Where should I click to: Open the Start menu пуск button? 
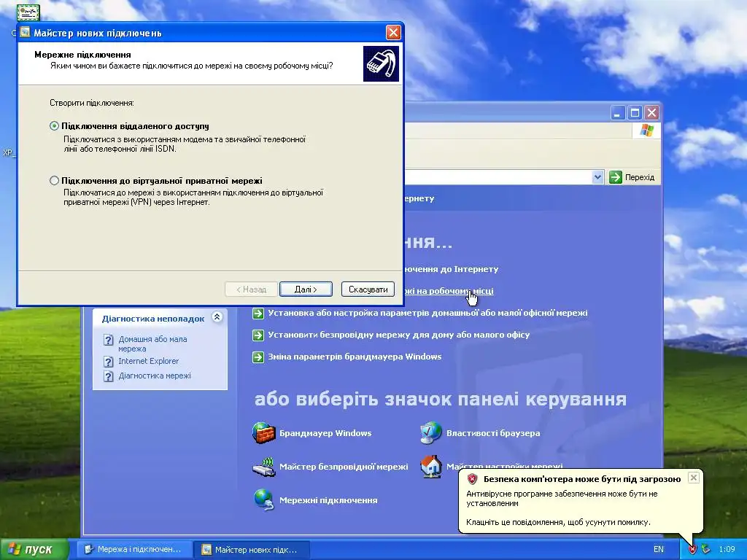pyautogui.click(x=34, y=549)
